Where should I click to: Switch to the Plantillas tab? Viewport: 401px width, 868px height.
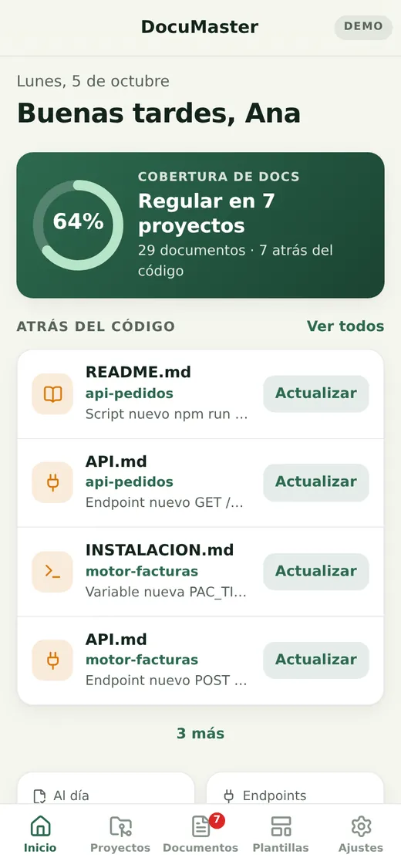(281, 835)
